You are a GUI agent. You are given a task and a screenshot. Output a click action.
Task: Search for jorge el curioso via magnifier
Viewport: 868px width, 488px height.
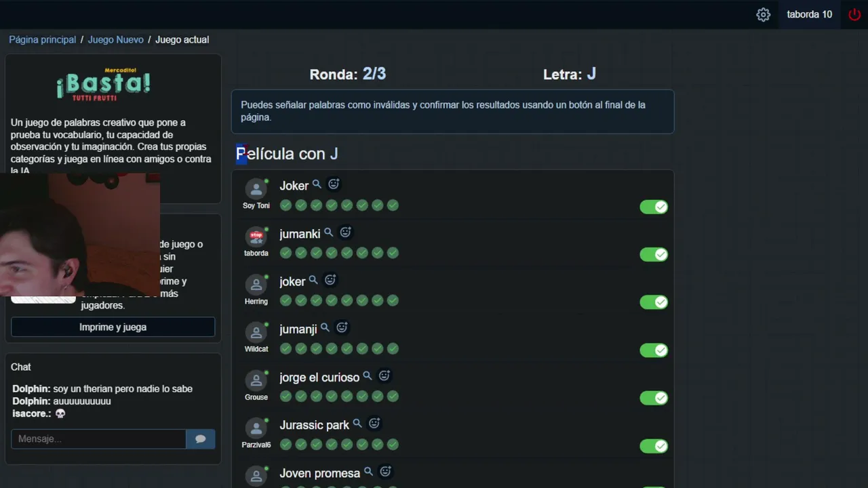(x=367, y=376)
